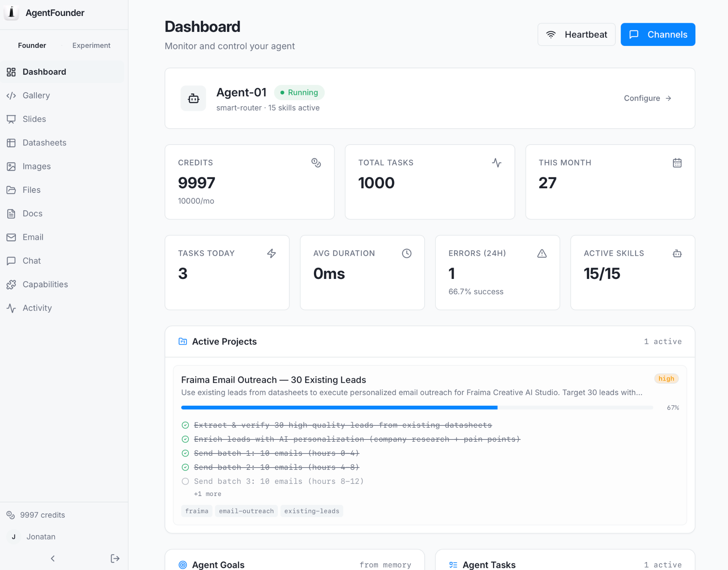Toggle the Enrich leads with AI checkmark
Screen dimensions: 728x570
pos(185,439)
